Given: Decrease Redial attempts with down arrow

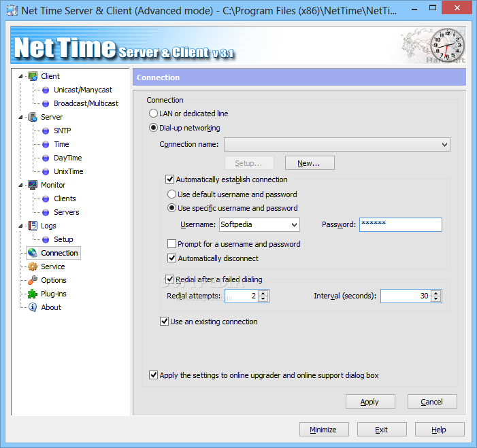Looking at the screenshot, I should point(263,299).
